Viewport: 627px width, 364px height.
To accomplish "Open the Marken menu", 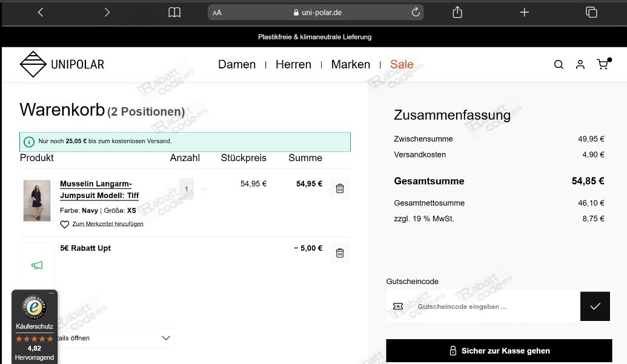I will click(x=350, y=64).
